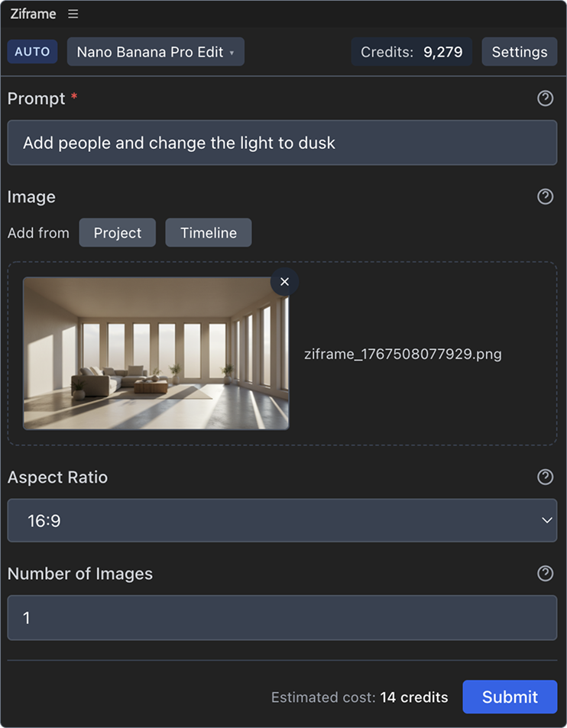Click the Number of Images input field

[x=282, y=618]
